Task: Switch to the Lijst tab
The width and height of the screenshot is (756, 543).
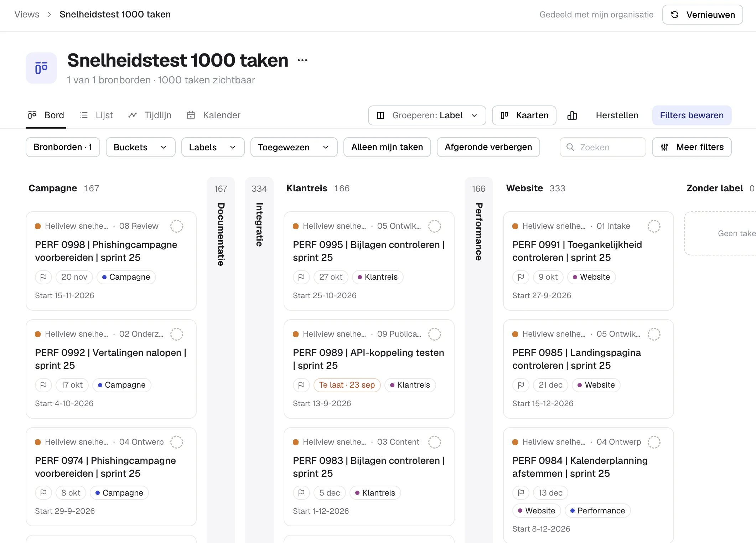Action: pos(97,115)
